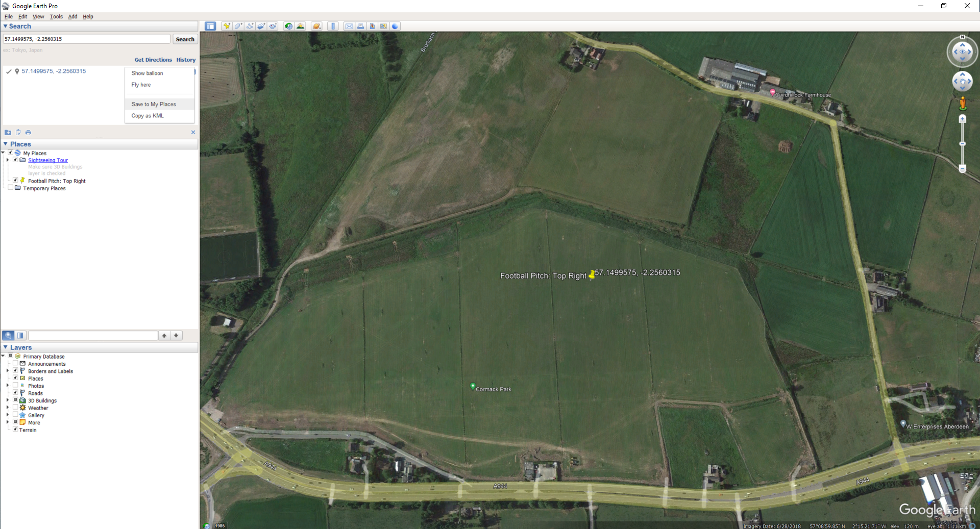Screen dimensions: 980x529
Task: Click the move joystick navigation control
Action: 963,81
